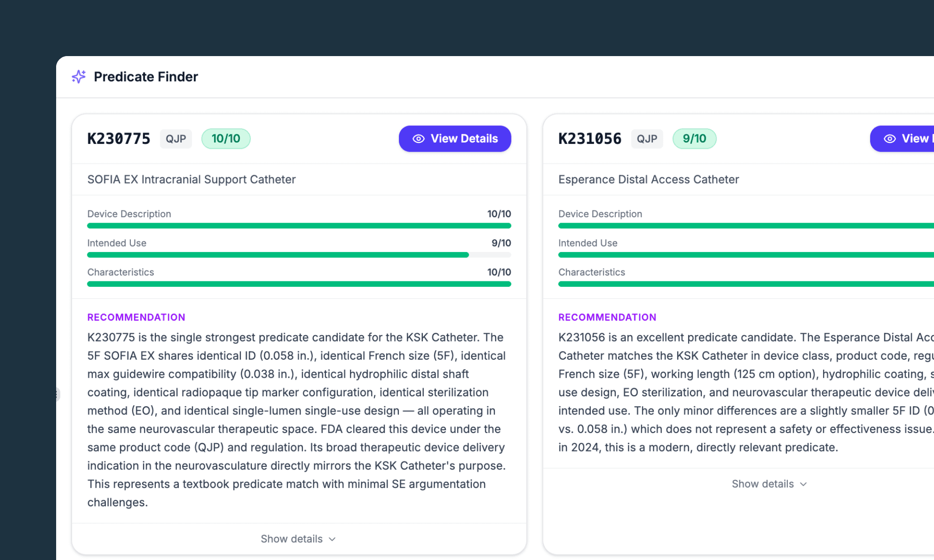
Task: Click the Recommendation heading in the K231056 card
Action: 608,318
